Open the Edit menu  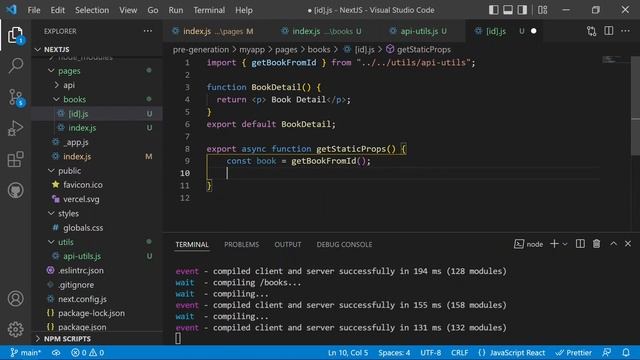[58, 10]
